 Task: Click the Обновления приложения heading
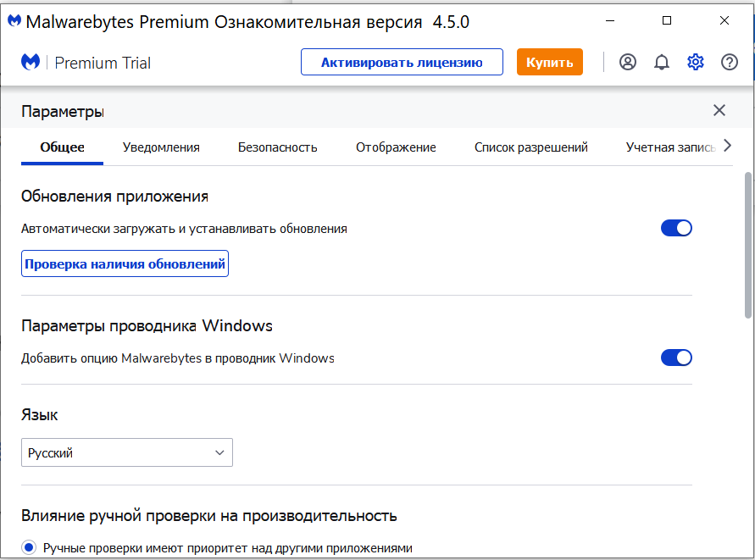tap(114, 197)
